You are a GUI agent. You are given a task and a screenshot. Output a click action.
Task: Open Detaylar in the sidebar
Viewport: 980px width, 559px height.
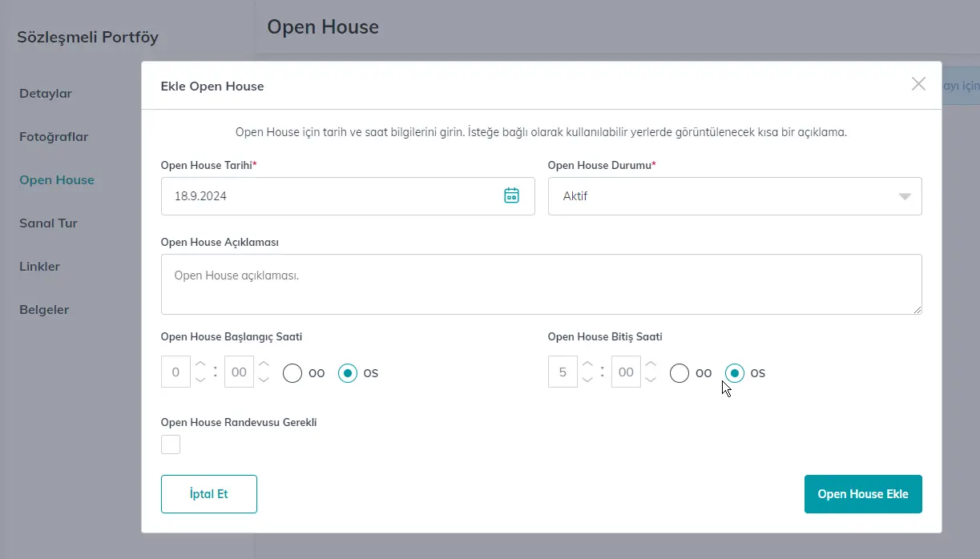(x=46, y=94)
